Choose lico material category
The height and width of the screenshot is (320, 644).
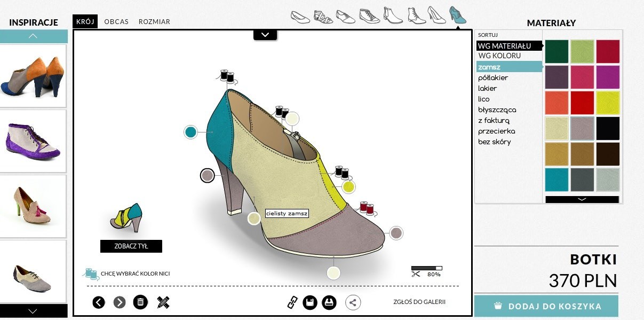(x=483, y=99)
